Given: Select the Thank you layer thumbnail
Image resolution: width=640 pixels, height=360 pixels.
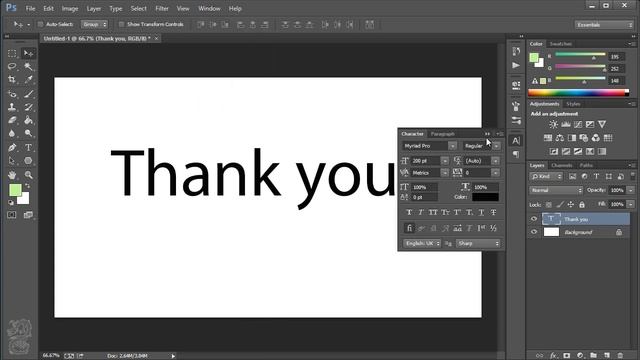Looking at the screenshot, I should pos(551,219).
